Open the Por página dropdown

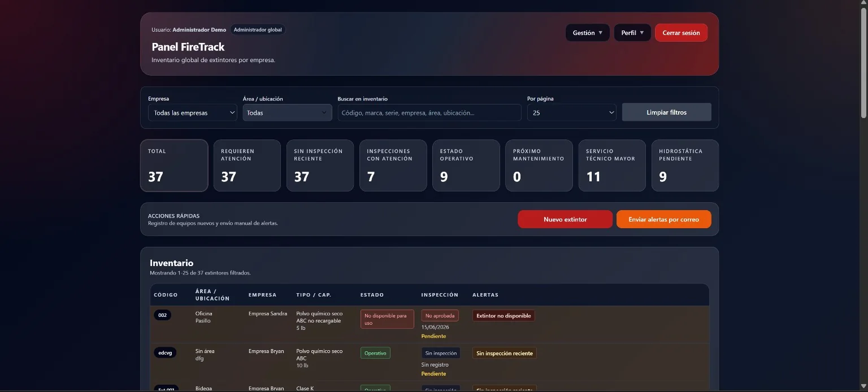click(571, 112)
